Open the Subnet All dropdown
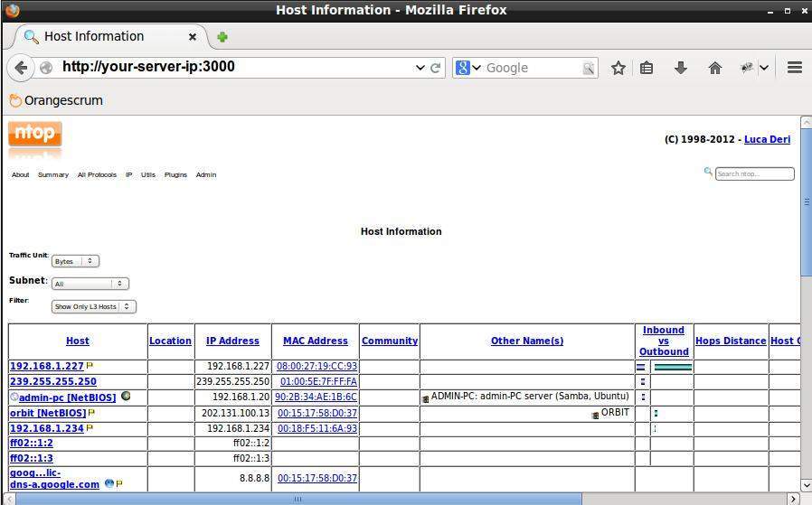Screen dimensions: 812x505 [90, 284]
